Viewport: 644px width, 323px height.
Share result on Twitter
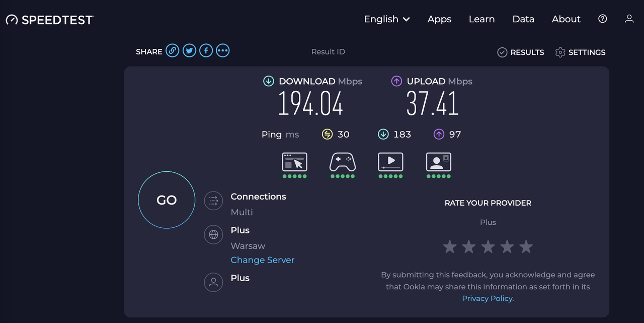click(x=189, y=50)
